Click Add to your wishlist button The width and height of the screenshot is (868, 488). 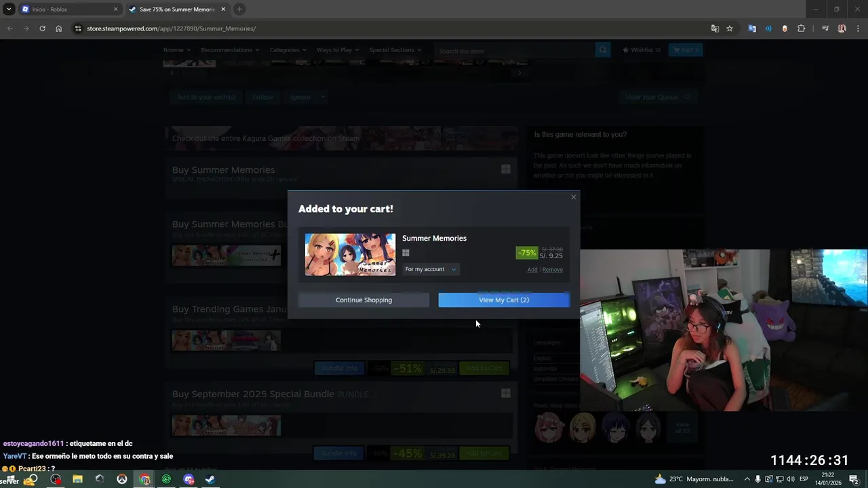pyautogui.click(x=206, y=97)
